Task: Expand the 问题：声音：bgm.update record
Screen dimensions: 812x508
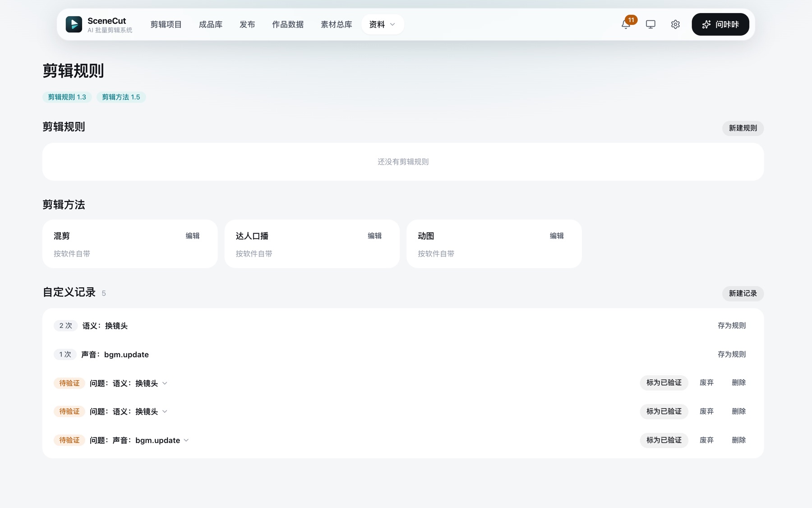Action: (139, 440)
